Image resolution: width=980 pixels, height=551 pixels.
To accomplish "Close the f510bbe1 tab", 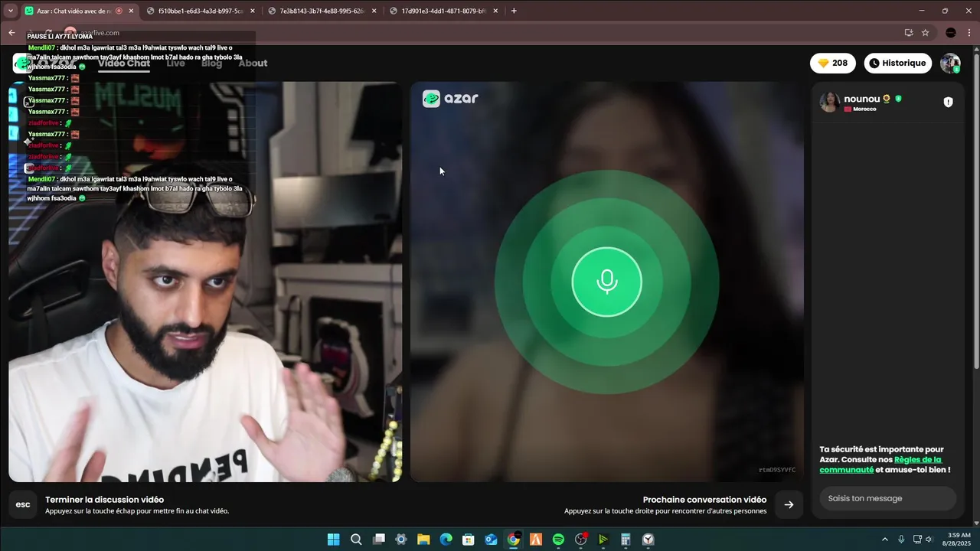I will (x=253, y=11).
